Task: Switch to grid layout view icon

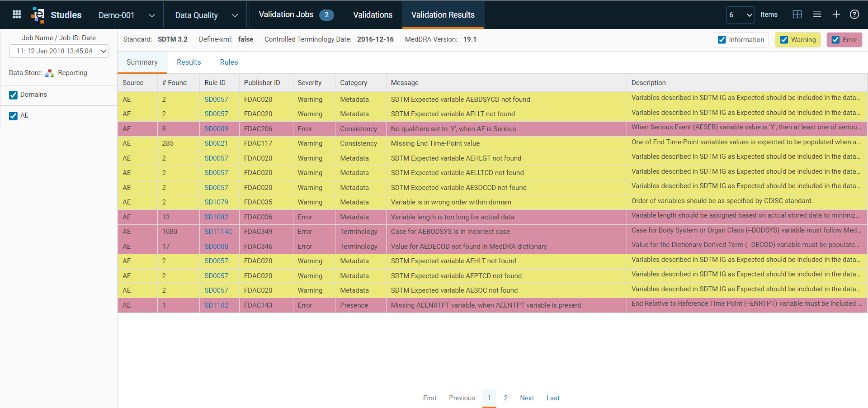Action: click(x=797, y=14)
